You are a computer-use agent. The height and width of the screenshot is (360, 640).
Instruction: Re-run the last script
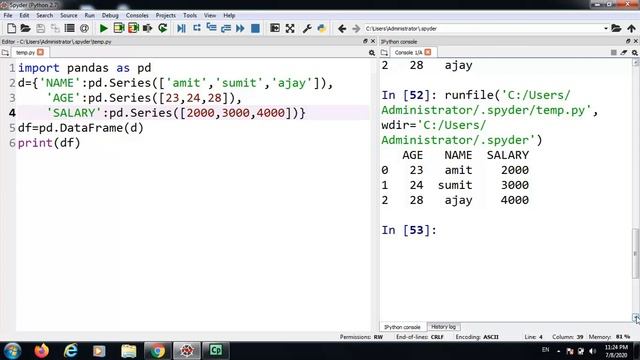pos(162,28)
